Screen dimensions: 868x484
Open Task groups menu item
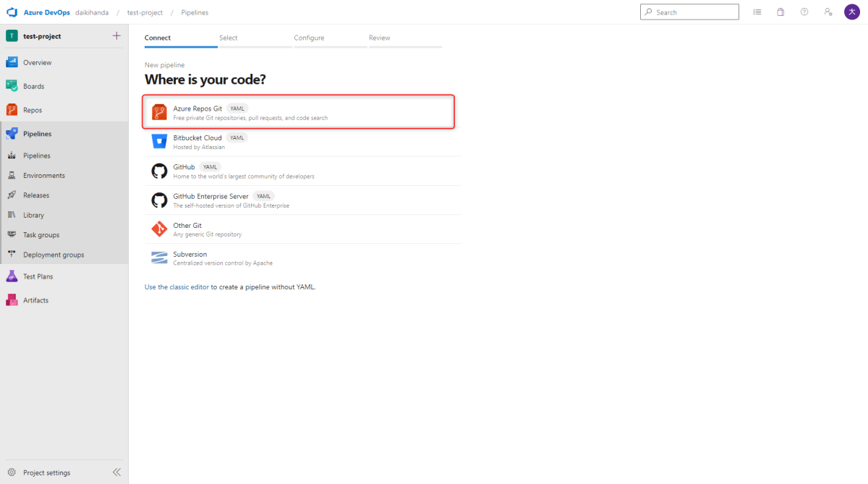click(x=64, y=234)
